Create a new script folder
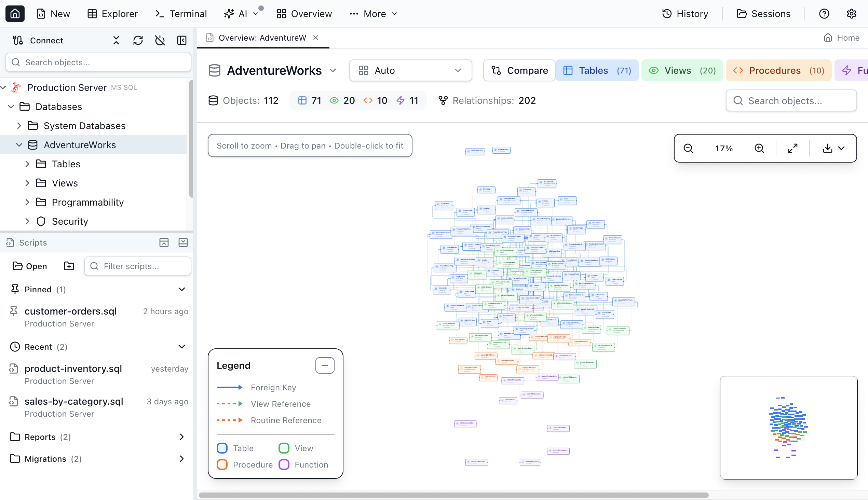The image size is (868, 500). [69, 266]
